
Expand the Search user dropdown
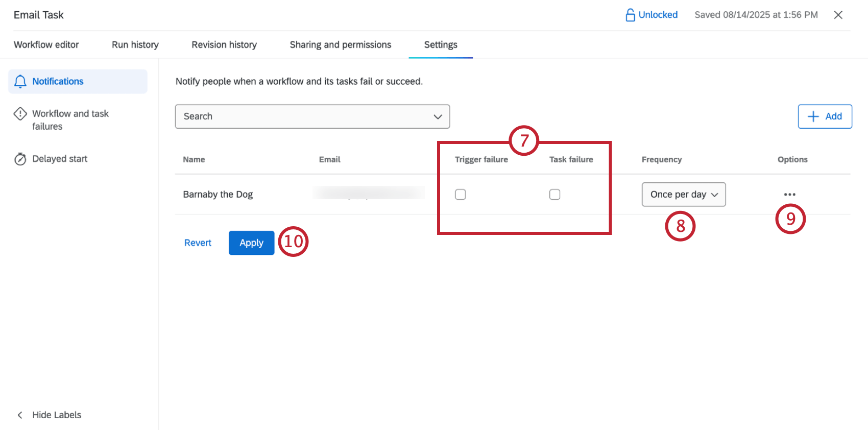click(312, 116)
